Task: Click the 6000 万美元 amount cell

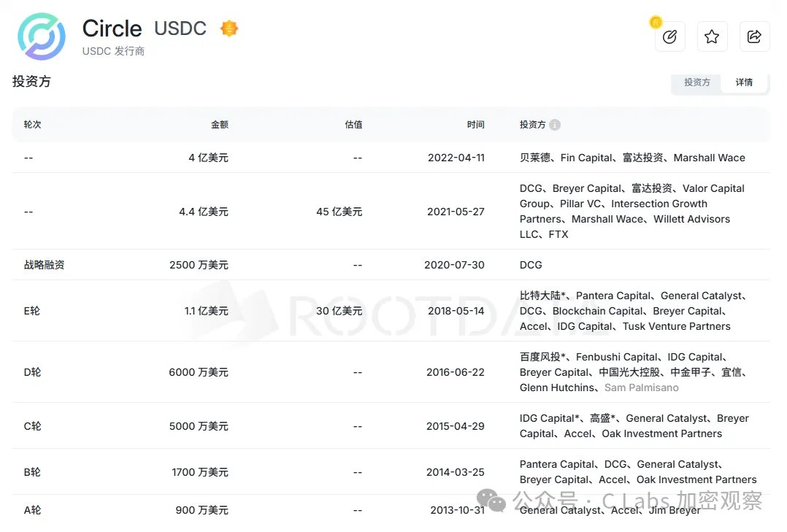Action: (199, 372)
